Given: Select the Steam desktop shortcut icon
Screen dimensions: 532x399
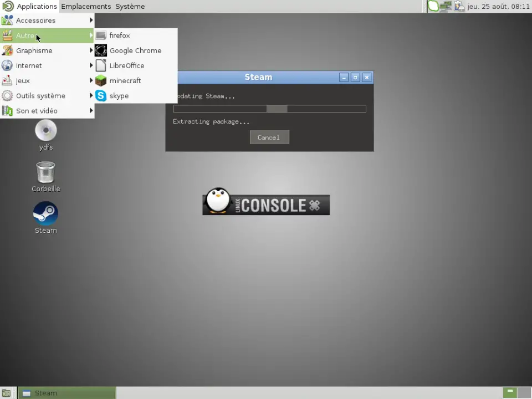Looking at the screenshot, I should click(x=45, y=213).
